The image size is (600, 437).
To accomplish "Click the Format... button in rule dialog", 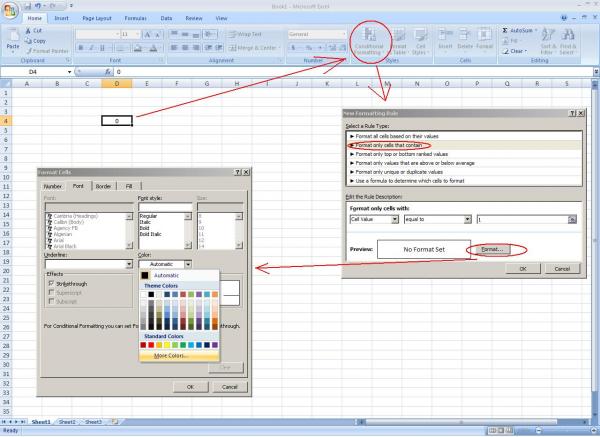I will [494, 248].
